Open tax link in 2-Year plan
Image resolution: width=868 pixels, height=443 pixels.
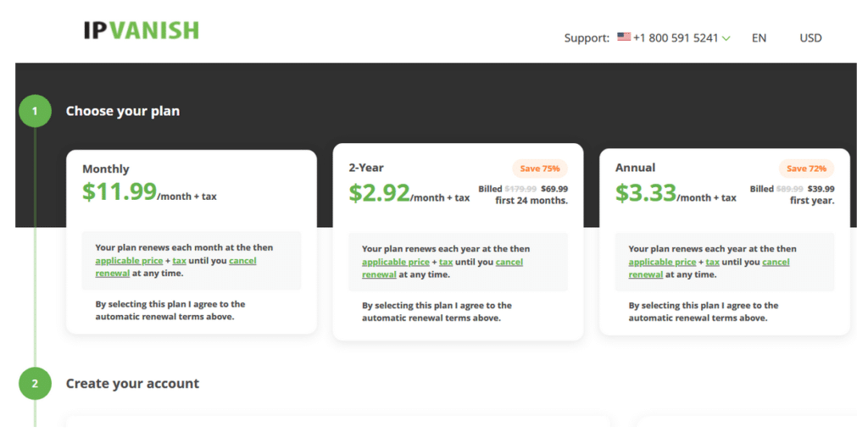(x=446, y=262)
